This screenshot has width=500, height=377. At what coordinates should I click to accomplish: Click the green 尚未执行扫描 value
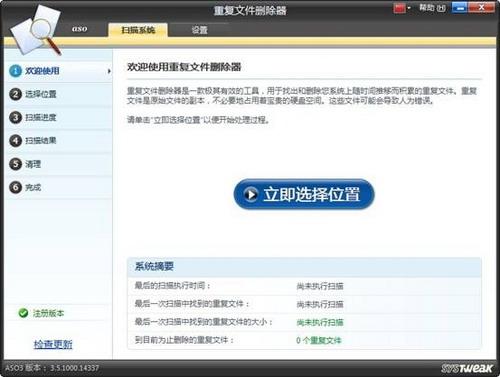click(x=320, y=322)
